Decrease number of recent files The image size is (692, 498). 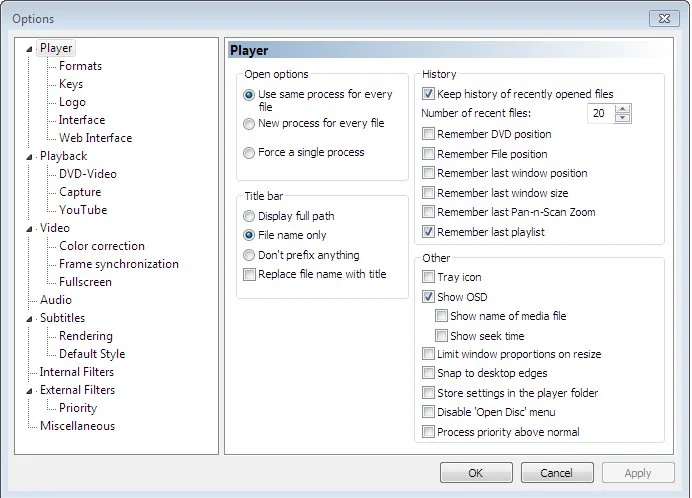(622, 117)
